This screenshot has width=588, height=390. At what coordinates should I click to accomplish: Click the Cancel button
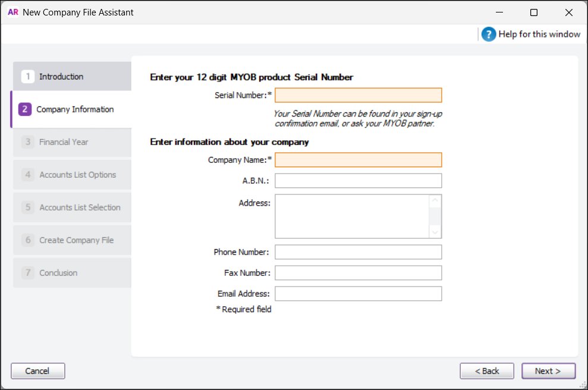37,370
